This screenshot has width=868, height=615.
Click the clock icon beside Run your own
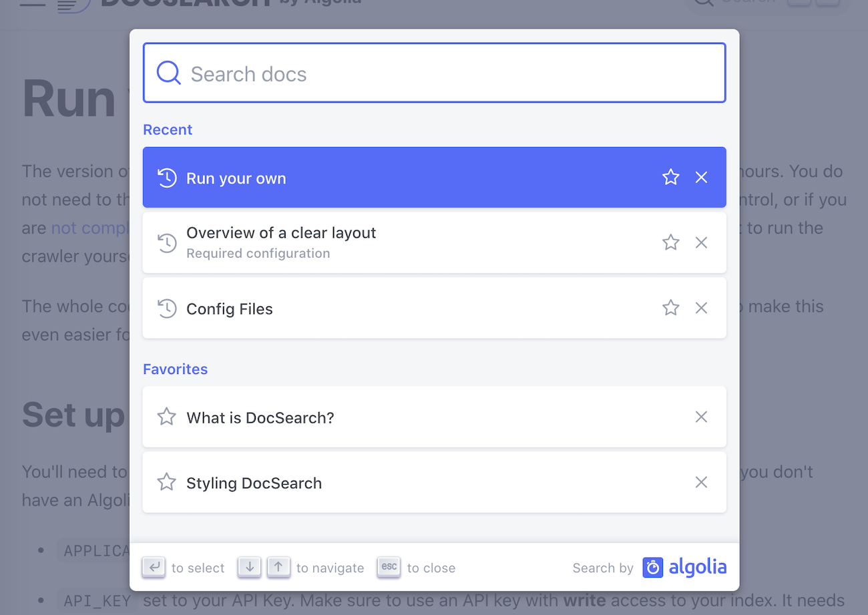pos(167,178)
